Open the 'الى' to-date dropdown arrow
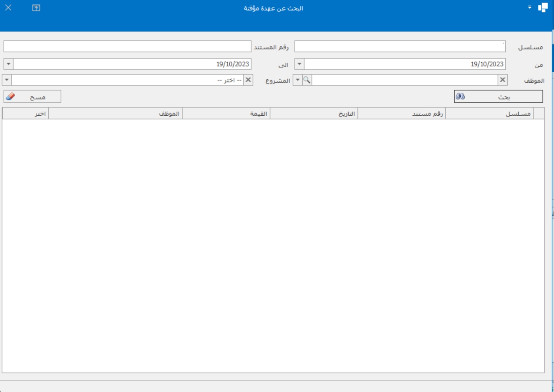 coord(8,64)
